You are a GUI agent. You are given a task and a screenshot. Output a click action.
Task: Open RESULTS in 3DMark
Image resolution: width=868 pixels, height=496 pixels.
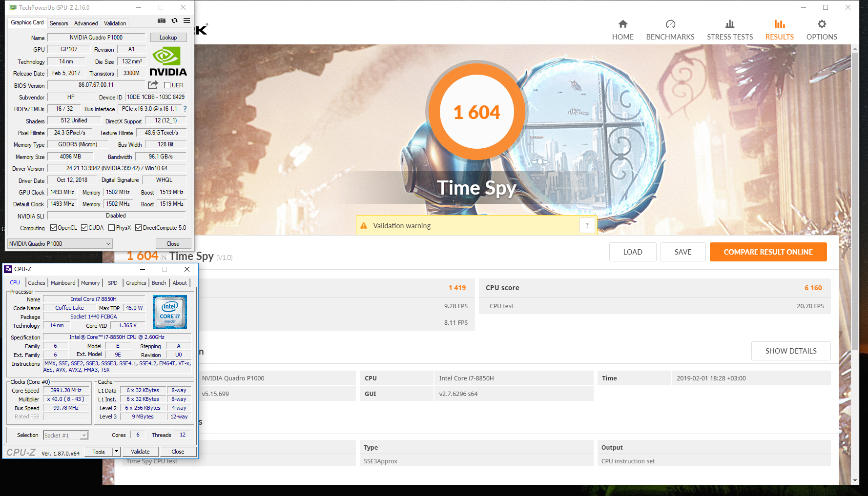pyautogui.click(x=780, y=30)
